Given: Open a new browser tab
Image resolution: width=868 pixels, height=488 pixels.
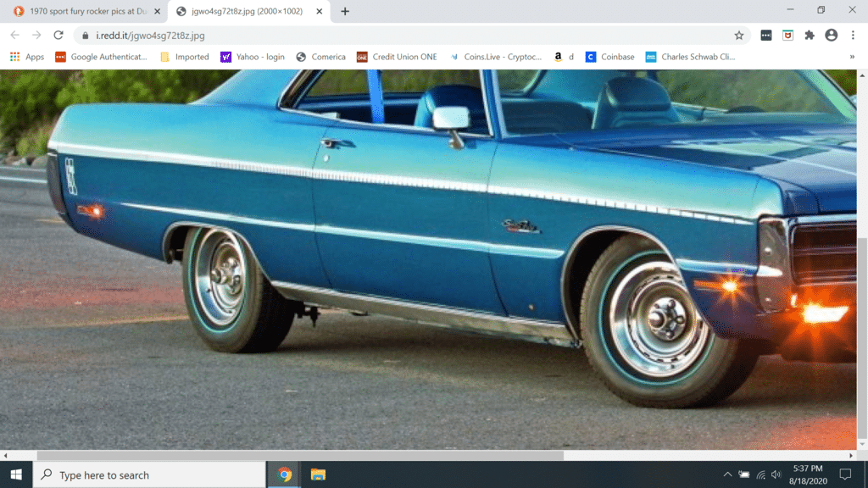Looking at the screenshot, I should pos(345,11).
